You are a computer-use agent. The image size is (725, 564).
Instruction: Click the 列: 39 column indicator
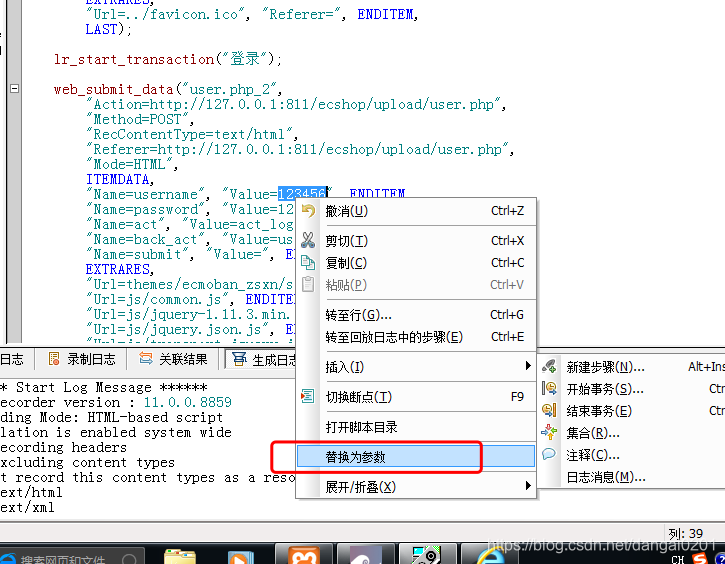click(685, 533)
